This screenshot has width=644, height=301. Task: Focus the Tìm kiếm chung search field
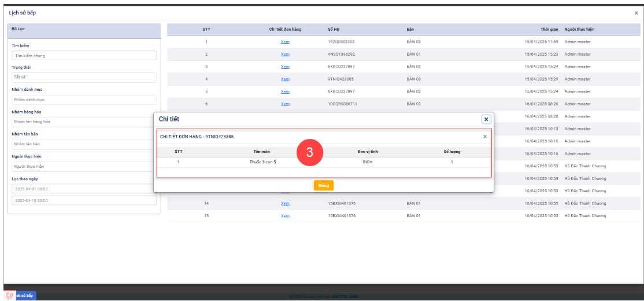pyautogui.click(x=84, y=56)
